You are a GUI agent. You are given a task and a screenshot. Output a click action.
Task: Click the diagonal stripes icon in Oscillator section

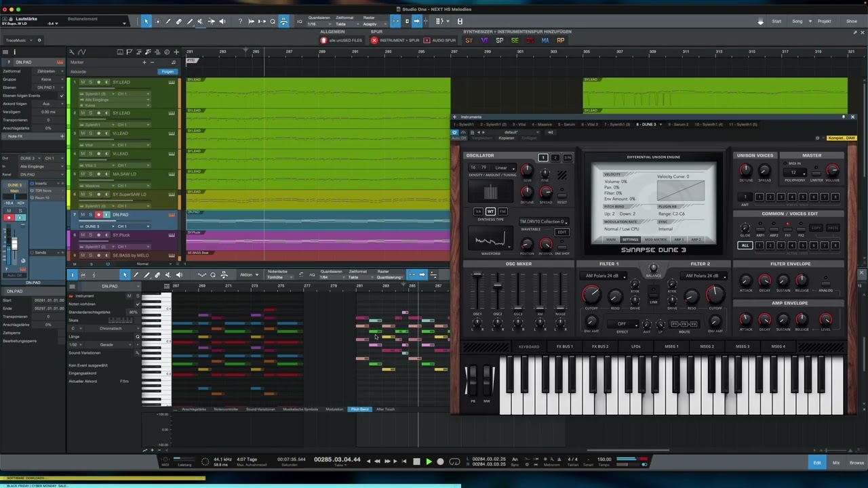[x=561, y=175]
